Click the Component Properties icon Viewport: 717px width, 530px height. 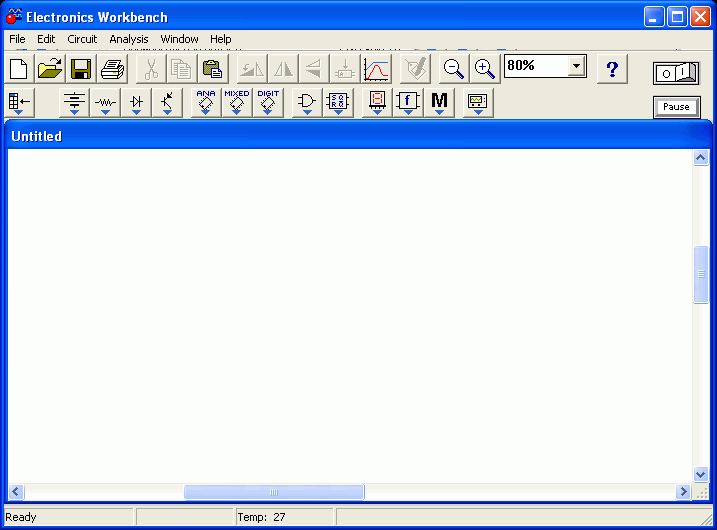coord(415,69)
